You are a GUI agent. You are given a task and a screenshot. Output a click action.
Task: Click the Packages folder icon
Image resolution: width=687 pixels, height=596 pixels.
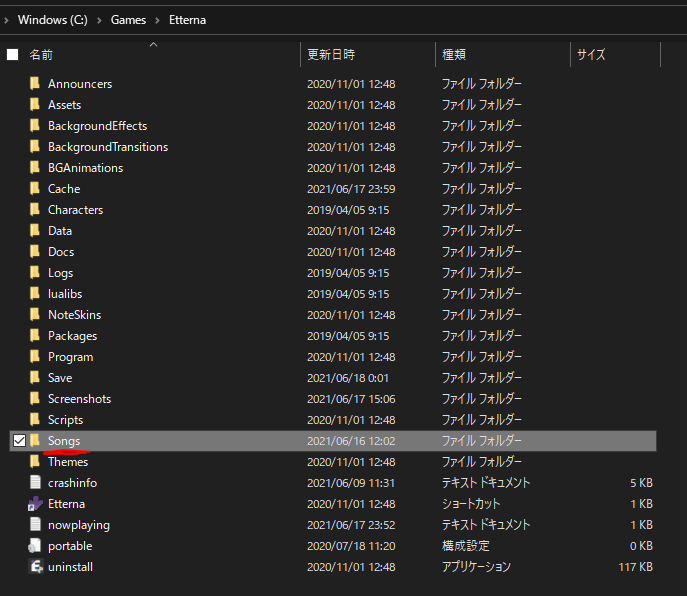[35, 335]
